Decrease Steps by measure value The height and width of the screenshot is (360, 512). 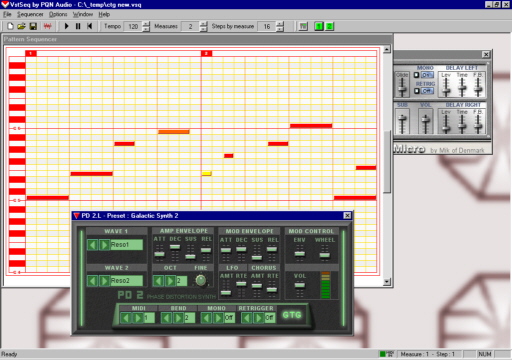280,29
